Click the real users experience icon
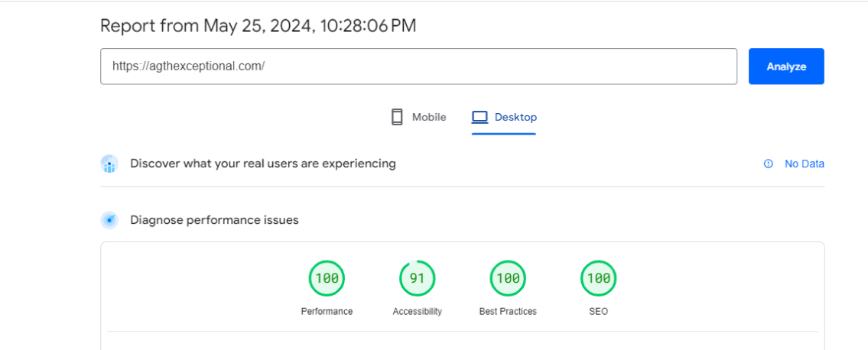This screenshot has height=350, width=868. [109, 164]
